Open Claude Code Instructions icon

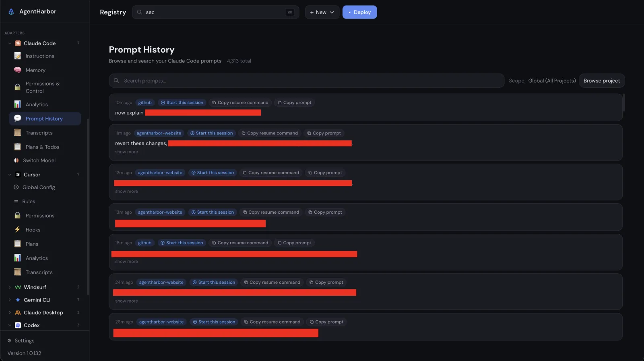(17, 56)
